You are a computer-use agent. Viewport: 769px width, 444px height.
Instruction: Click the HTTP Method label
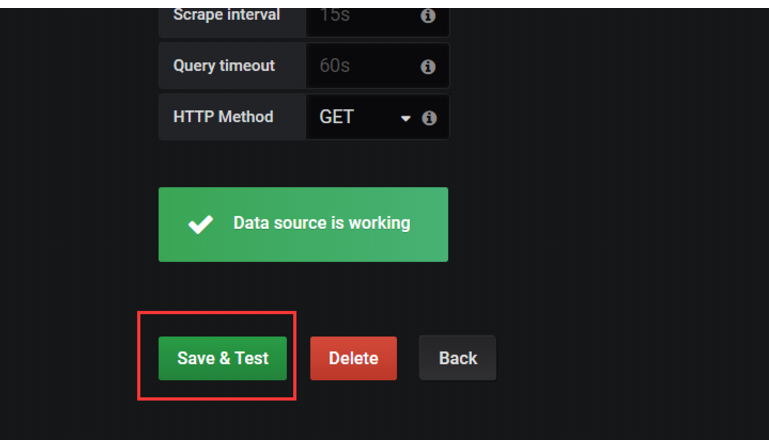click(223, 117)
